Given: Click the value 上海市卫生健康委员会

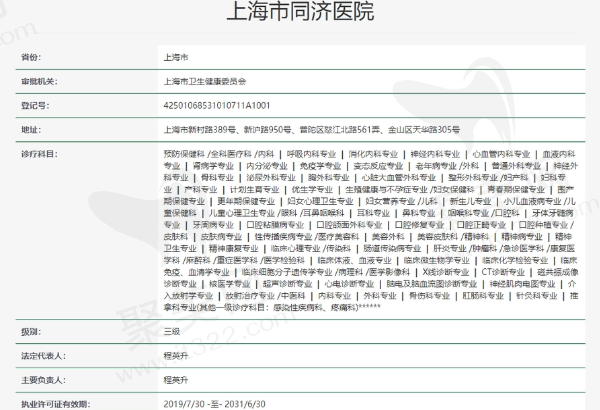Looking at the screenshot, I should (x=205, y=82).
